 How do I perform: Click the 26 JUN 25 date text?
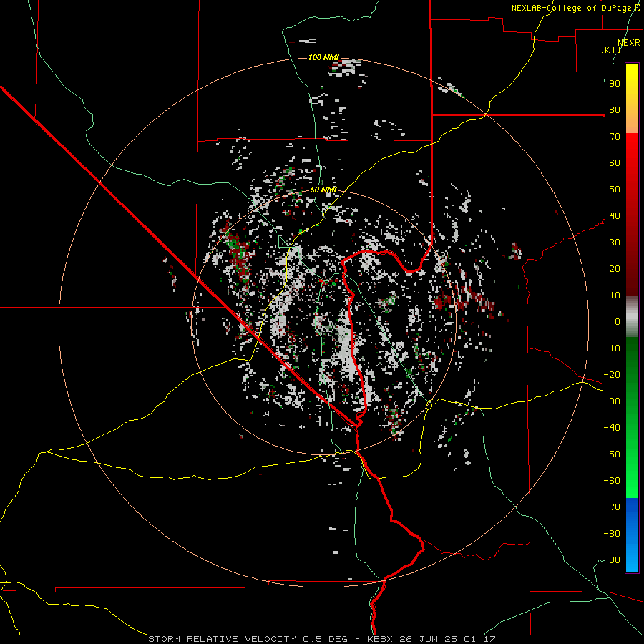429,639
